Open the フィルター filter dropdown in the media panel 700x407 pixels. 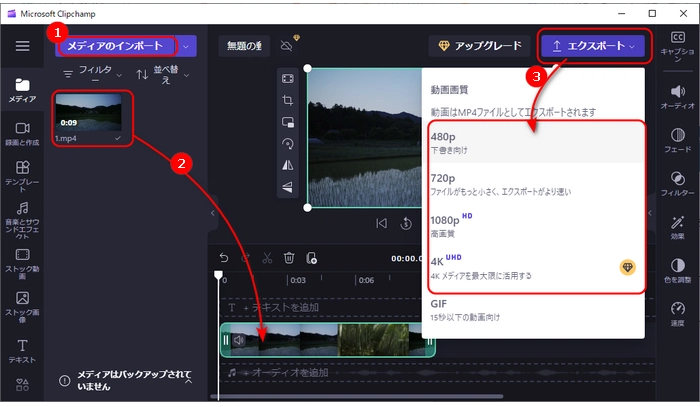pos(95,74)
